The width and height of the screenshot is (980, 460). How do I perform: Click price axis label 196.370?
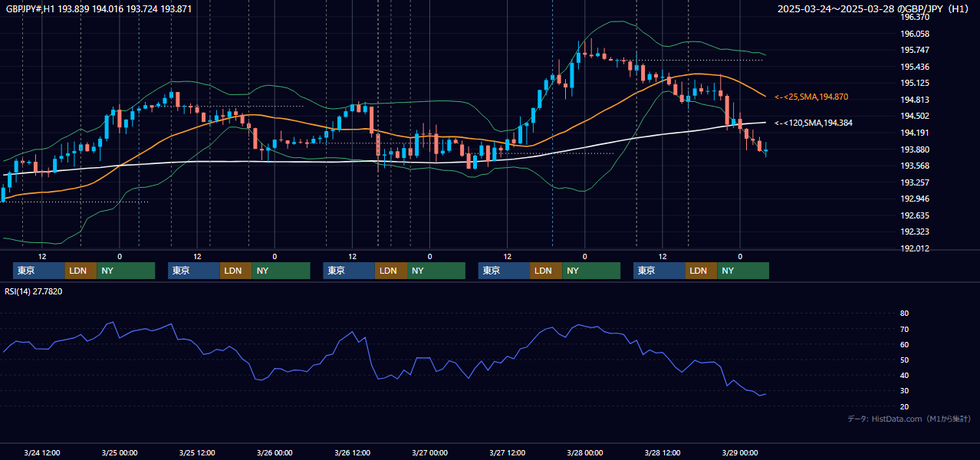click(x=915, y=17)
